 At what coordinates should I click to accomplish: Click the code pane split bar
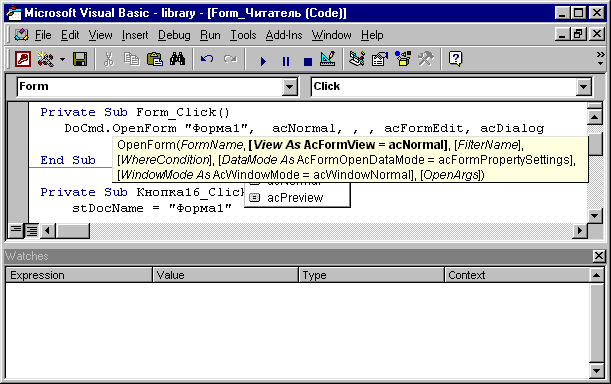[595, 106]
